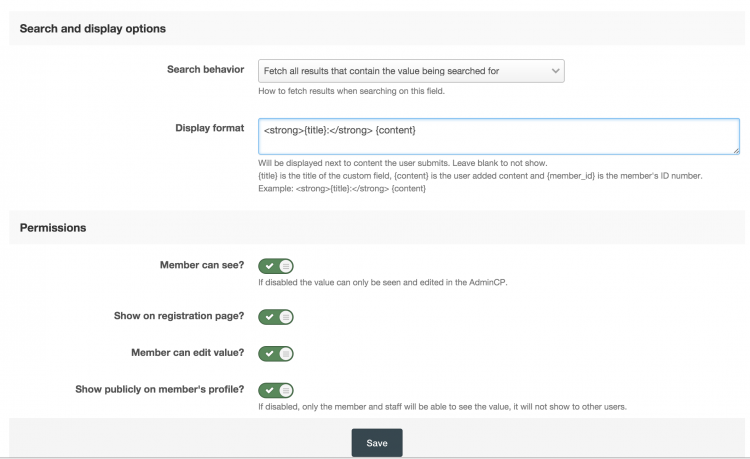Click the 'Display format' field label

click(210, 128)
